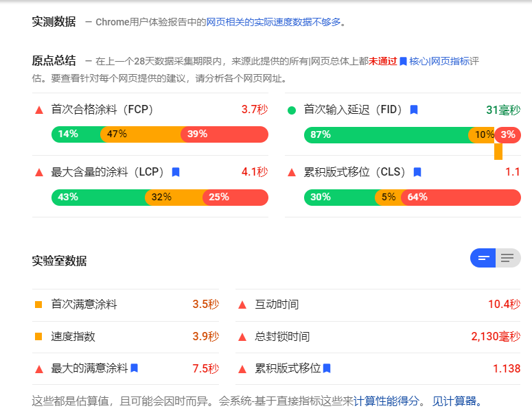532x415 pixels.
Task: Click bookmark icon before 核心|网页指标 link
Action: pos(404,61)
